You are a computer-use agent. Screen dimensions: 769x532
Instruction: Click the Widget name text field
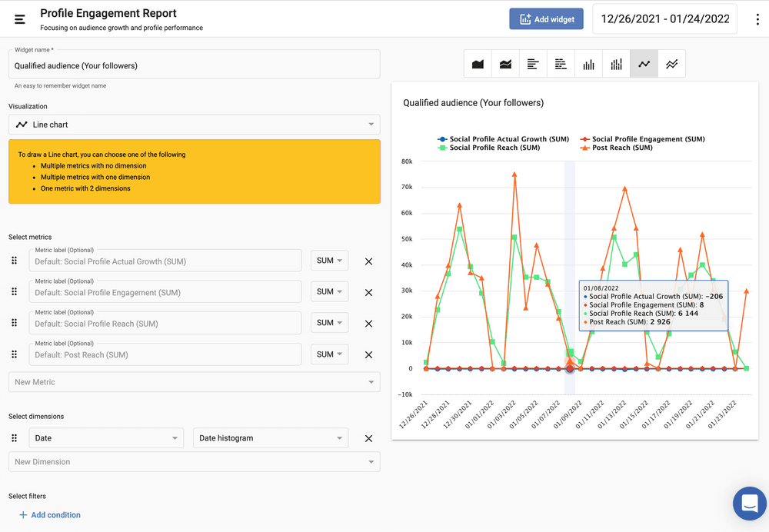194,66
